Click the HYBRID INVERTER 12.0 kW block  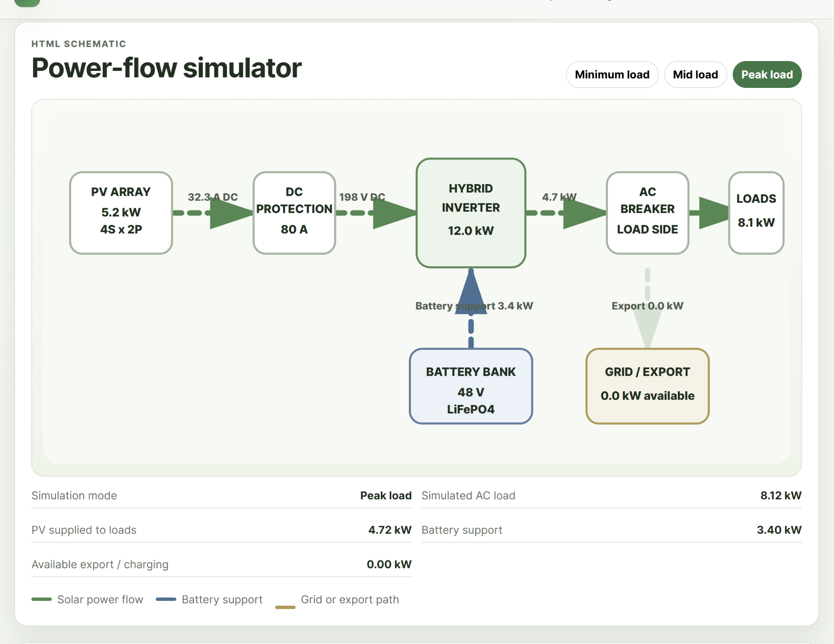pyautogui.click(x=471, y=213)
